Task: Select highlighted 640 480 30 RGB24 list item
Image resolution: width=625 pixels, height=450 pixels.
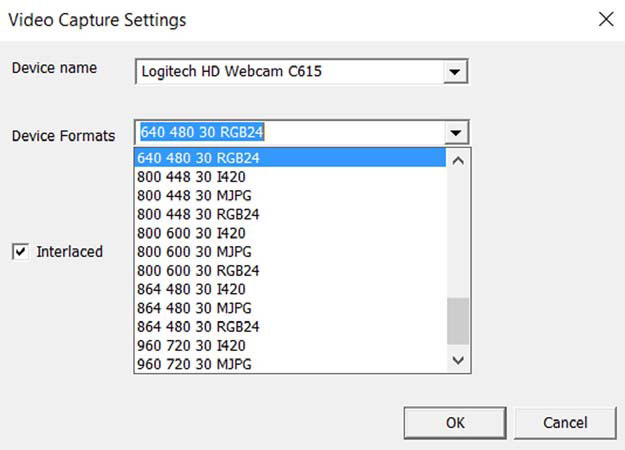Action: click(291, 158)
